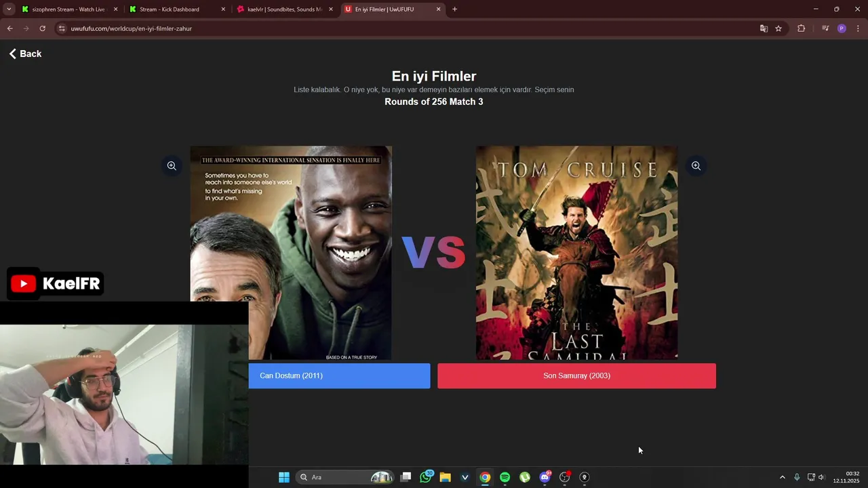Switch to Stream - Kick Dashboard tab
Screen dimensions: 868x488
tap(175, 9)
